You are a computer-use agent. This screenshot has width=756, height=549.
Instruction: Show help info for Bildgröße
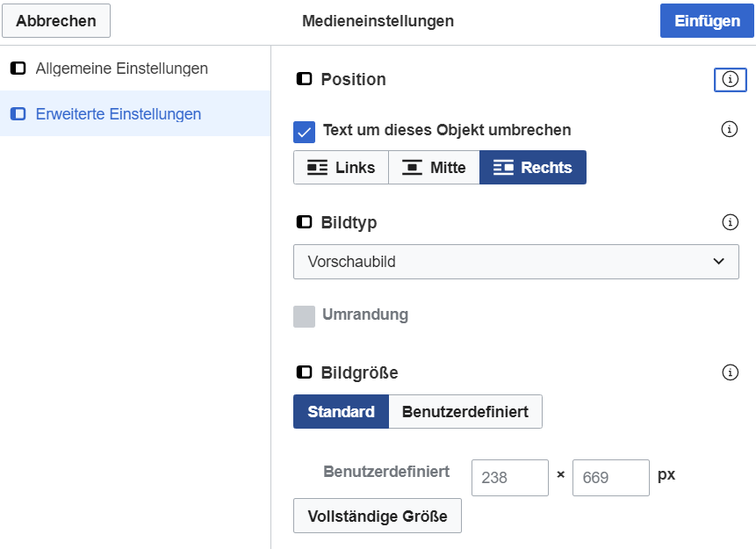pyautogui.click(x=730, y=372)
